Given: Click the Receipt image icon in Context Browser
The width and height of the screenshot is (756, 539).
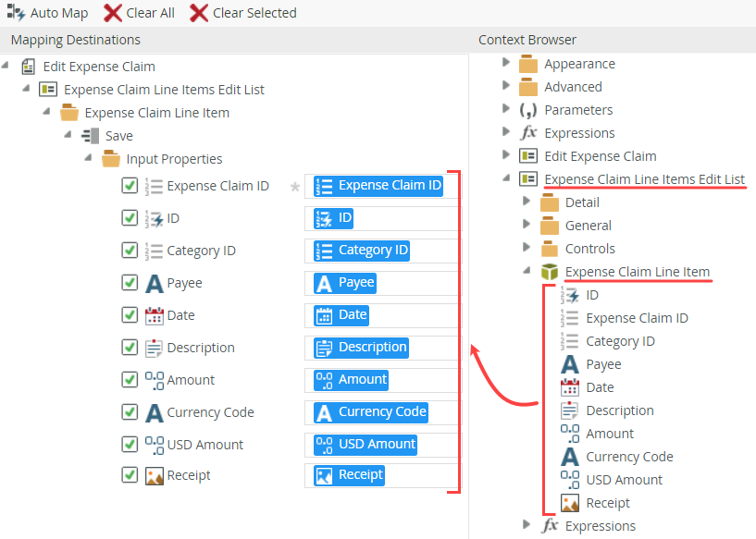Looking at the screenshot, I should (570, 503).
